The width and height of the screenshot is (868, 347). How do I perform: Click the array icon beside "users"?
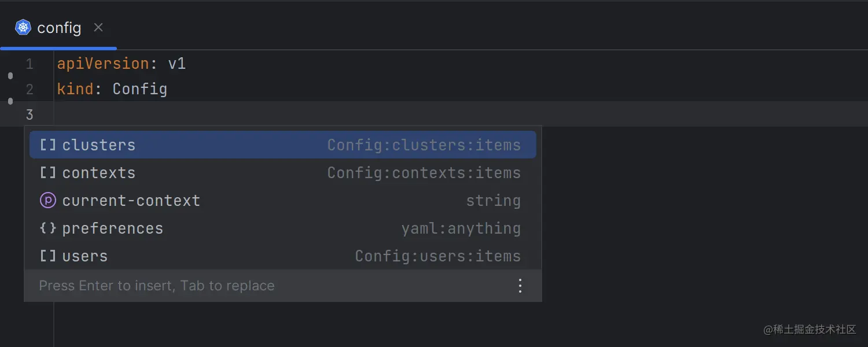point(48,256)
